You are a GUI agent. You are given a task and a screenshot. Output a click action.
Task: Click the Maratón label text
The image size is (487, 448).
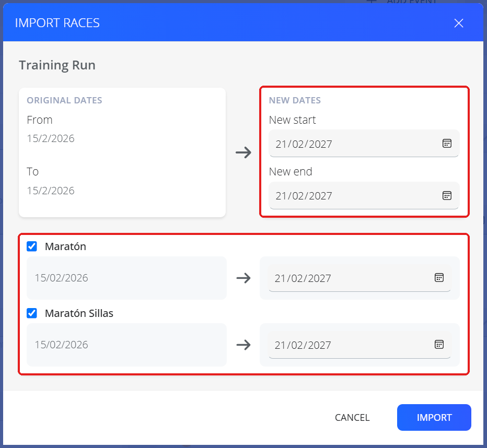pyautogui.click(x=65, y=246)
